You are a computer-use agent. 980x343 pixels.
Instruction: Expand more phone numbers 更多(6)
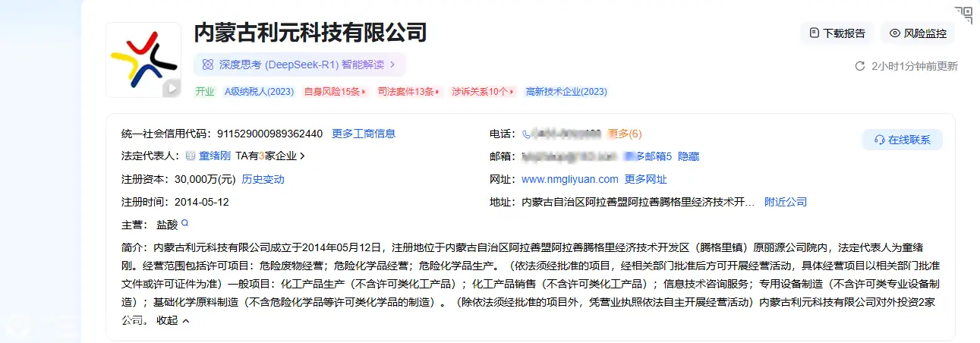(625, 134)
